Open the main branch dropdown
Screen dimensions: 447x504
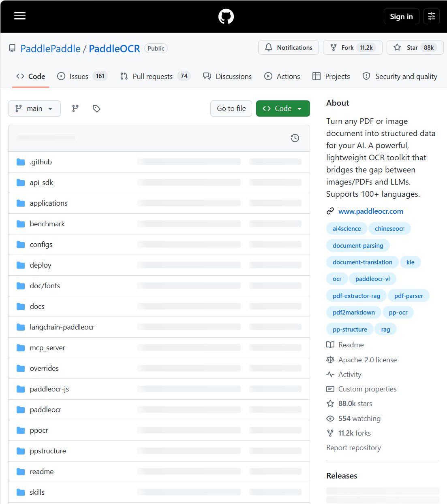coord(34,108)
